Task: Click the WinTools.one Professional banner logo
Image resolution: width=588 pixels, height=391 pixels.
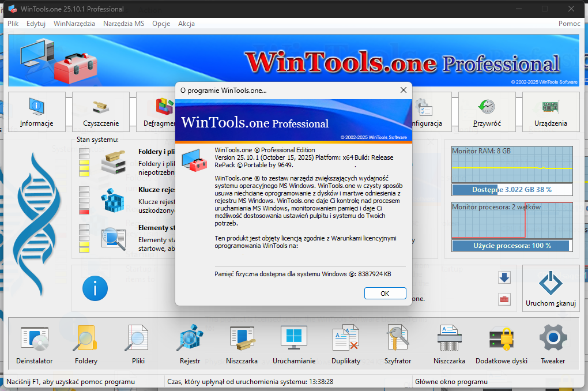Action: 403,63
